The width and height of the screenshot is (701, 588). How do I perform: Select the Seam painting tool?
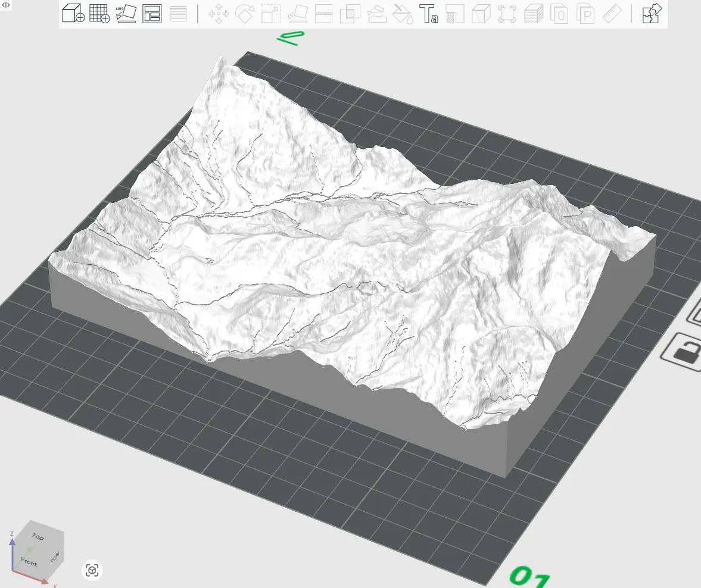click(x=454, y=14)
